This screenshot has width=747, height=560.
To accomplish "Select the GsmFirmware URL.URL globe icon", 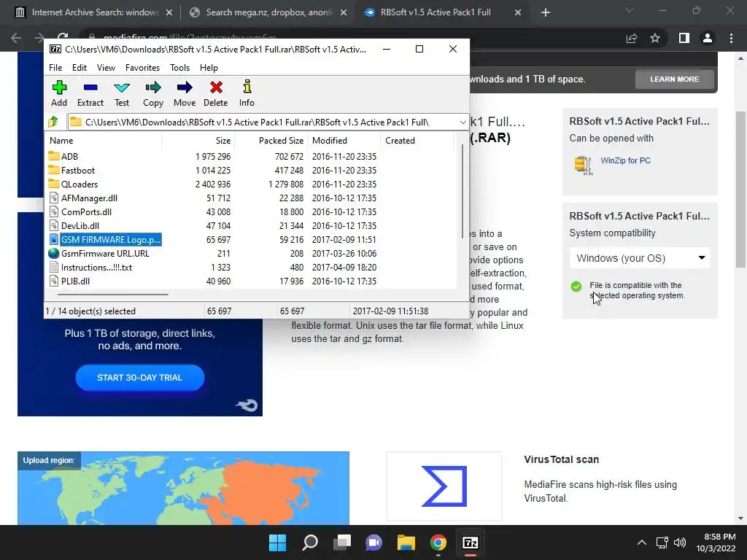I will tap(54, 253).
